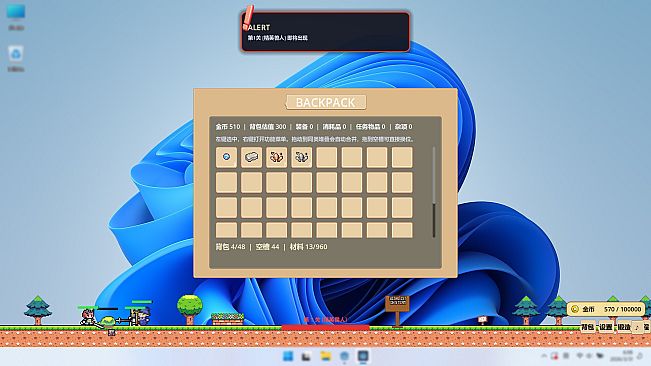651x366 pixels.
Task: Click the purple-hat wizard character
Action: coord(143,317)
